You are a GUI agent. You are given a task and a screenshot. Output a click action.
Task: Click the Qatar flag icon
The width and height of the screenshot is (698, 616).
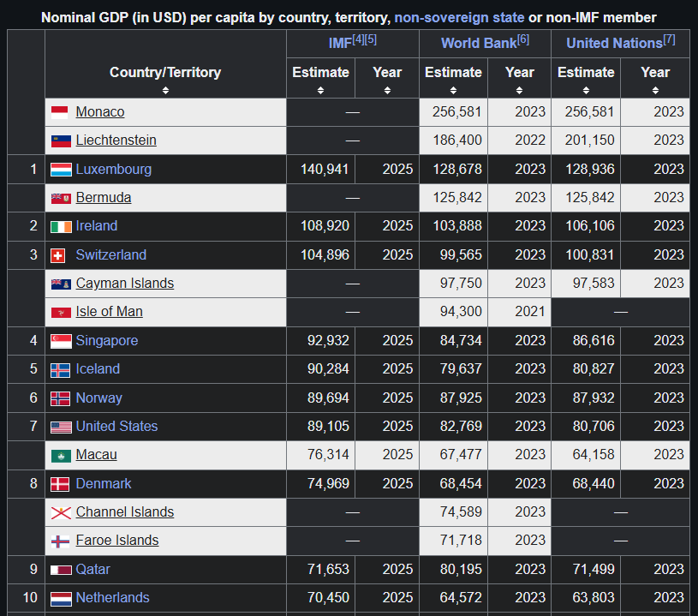(61, 570)
